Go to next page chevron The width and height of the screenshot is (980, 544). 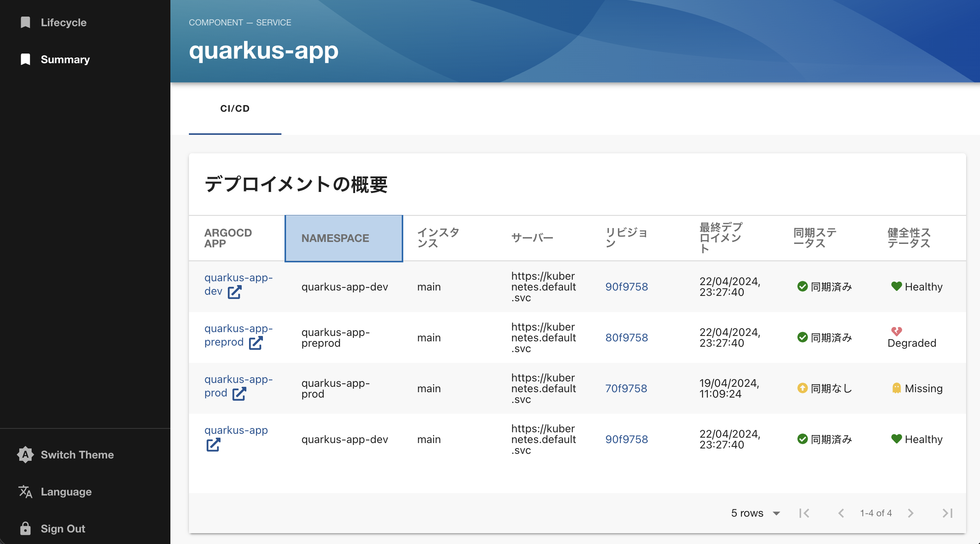click(x=911, y=513)
